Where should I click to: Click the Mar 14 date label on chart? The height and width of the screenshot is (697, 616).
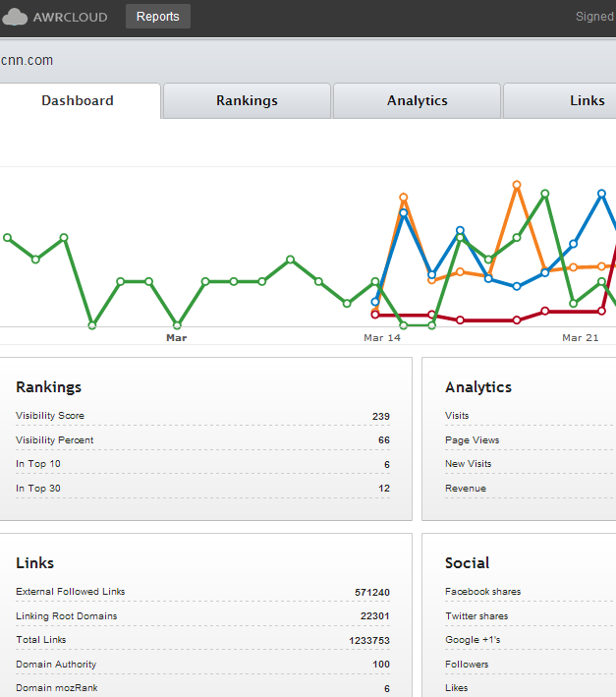[382, 338]
